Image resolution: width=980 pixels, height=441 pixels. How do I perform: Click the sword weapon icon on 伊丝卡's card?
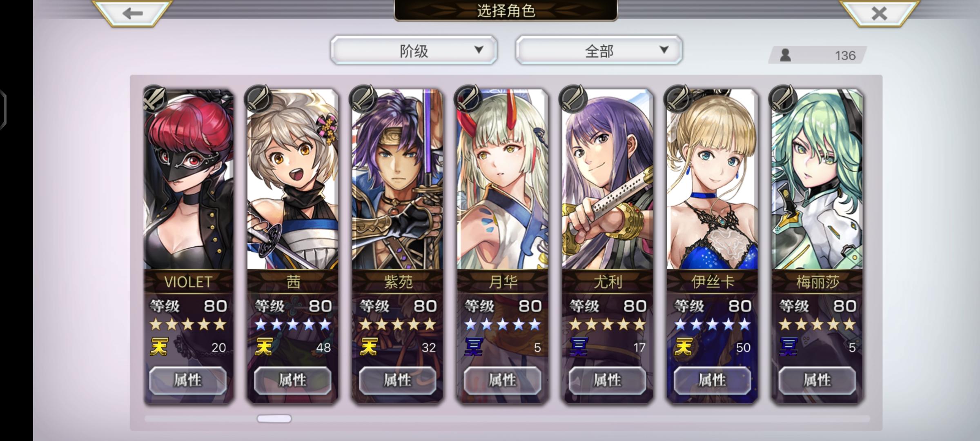[678, 99]
